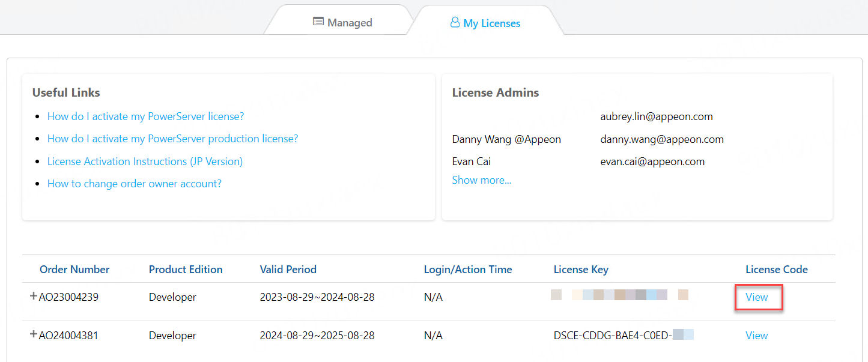Open the PowerServer production license activation link
Viewport: 868px width, 362px height.
click(172, 139)
